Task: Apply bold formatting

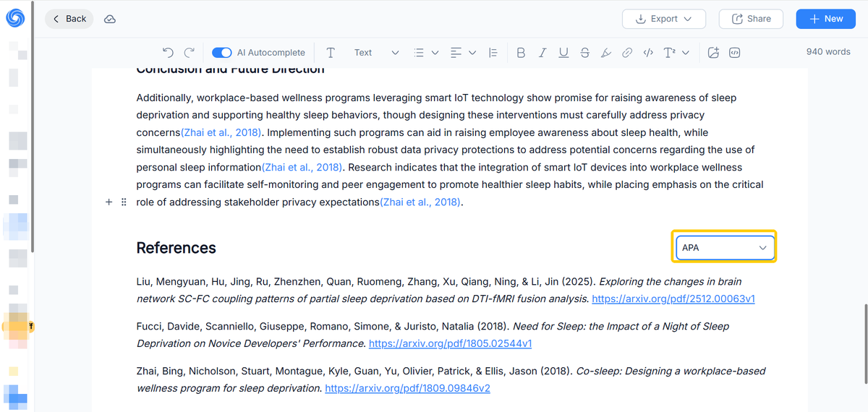Action: tap(521, 53)
